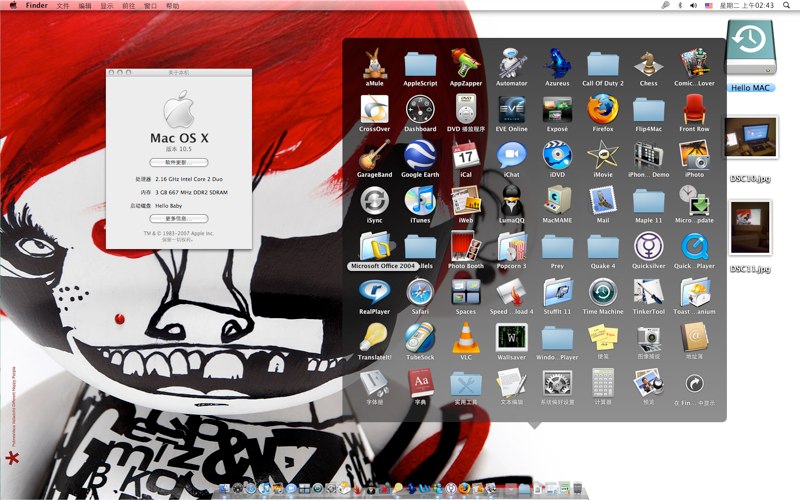Launch CrossOver from the stack
The image size is (800, 500).
(374, 109)
